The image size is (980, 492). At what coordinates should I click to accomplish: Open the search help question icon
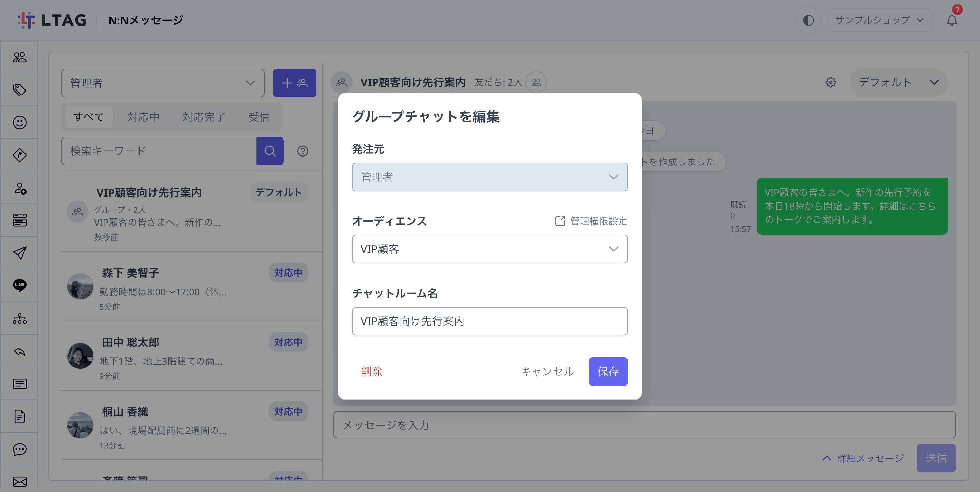point(303,151)
